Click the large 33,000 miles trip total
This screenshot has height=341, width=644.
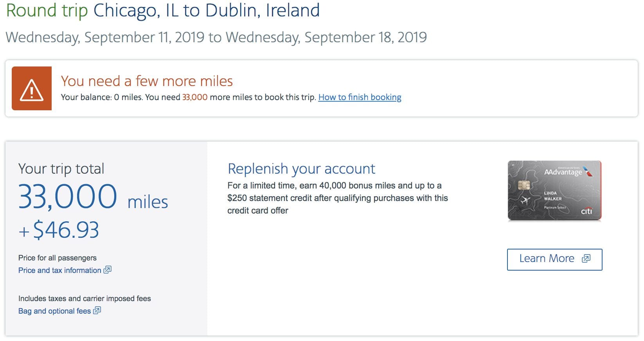(68, 197)
